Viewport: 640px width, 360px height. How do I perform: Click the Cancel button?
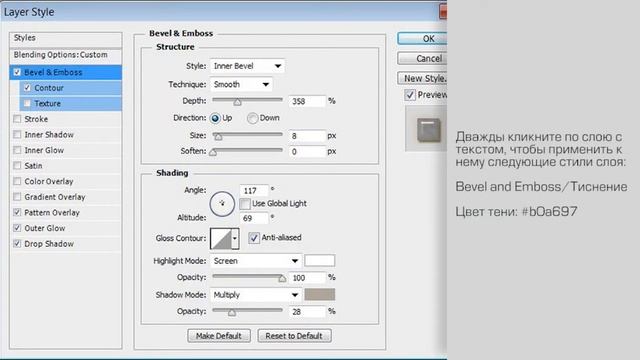(x=422, y=59)
